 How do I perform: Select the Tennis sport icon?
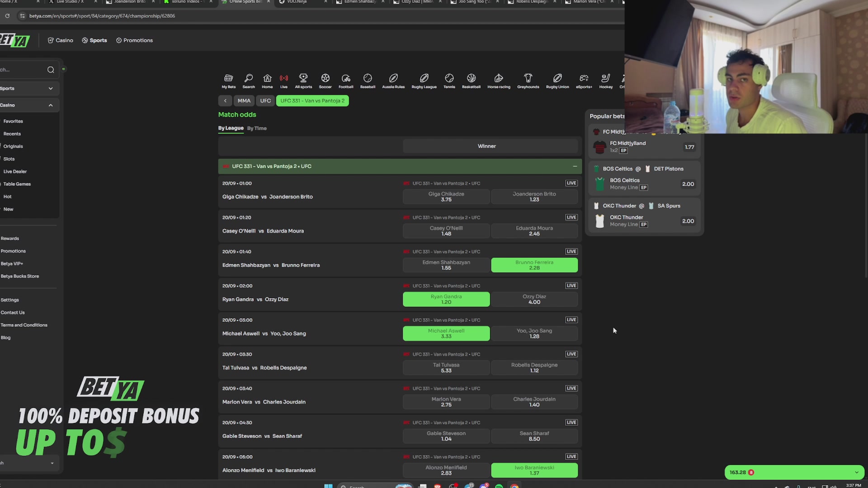449,81
